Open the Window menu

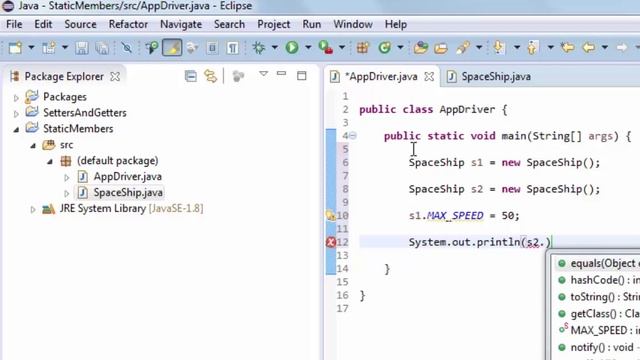click(353, 24)
